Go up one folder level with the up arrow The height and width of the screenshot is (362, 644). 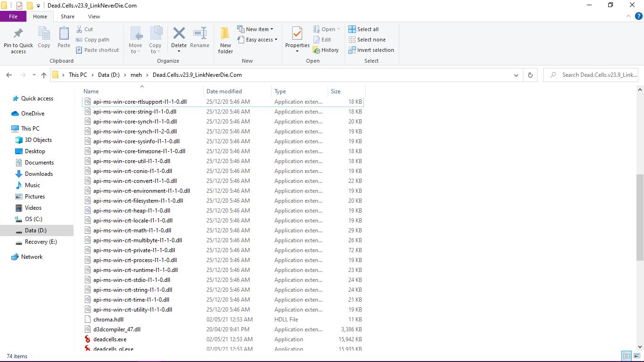(44, 75)
